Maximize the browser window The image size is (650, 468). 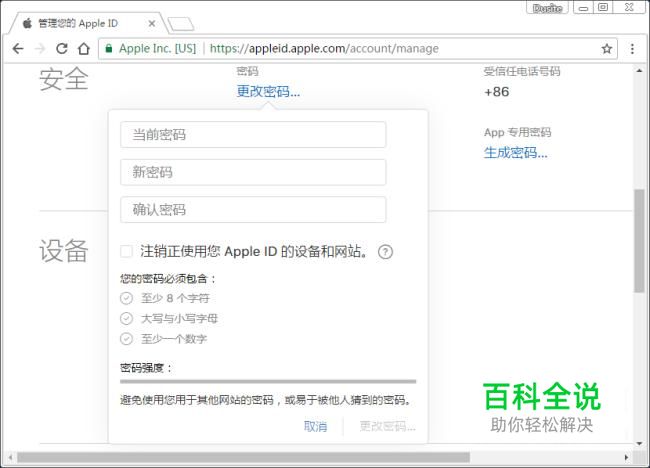[x=603, y=7]
